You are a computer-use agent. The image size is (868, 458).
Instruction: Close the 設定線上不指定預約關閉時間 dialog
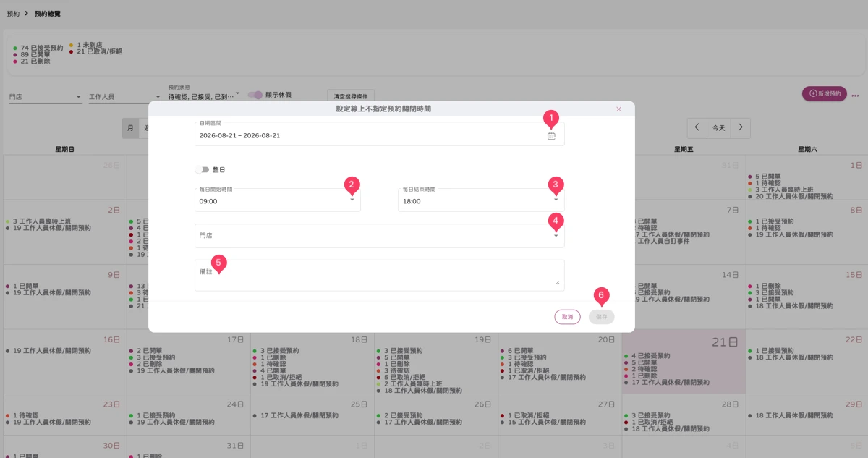point(618,109)
